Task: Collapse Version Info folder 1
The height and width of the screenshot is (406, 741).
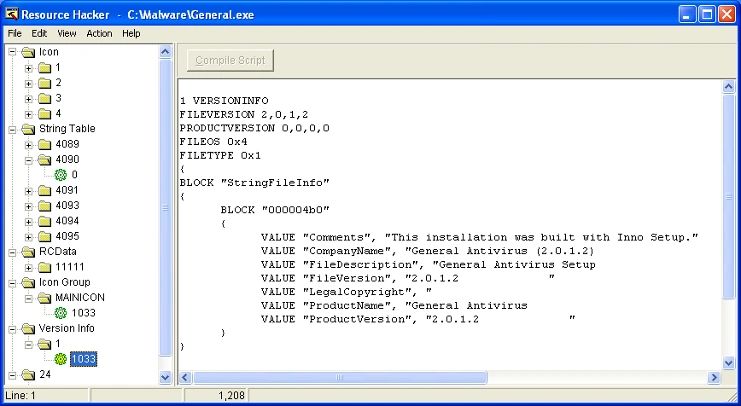Action: point(29,345)
